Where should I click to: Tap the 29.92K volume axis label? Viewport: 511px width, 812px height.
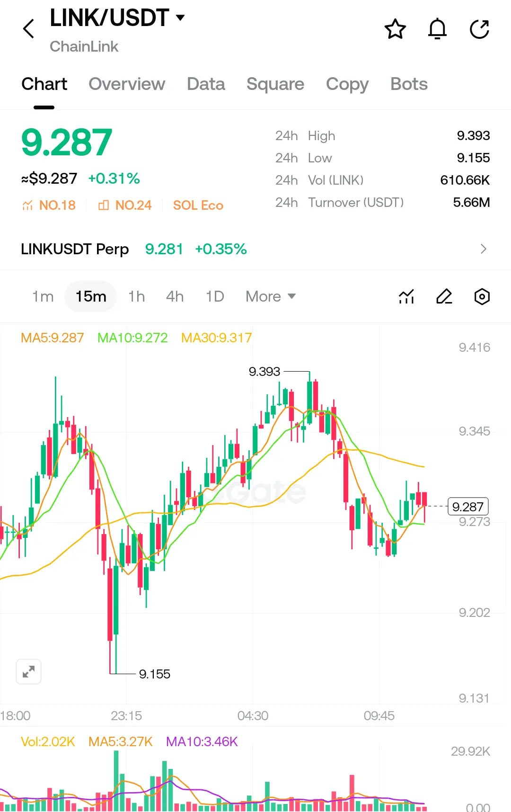click(470, 751)
